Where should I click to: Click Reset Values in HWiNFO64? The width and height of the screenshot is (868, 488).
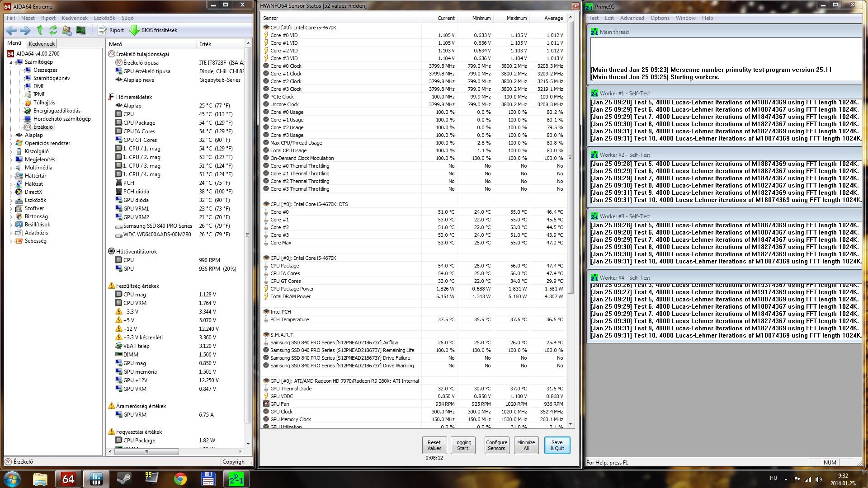click(434, 446)
